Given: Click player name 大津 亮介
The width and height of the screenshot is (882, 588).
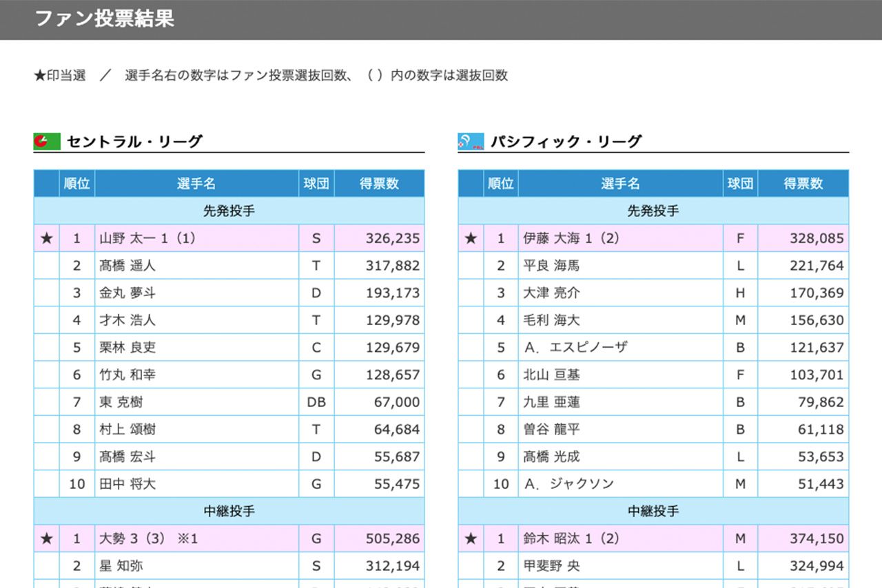Looking at the screenshot, I should [x=551, y=293].
